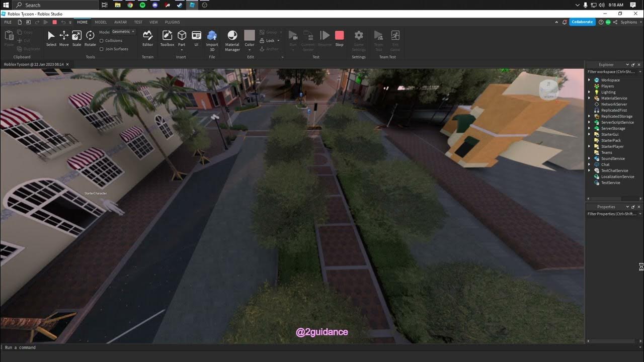
Task: Open the help question mark icon
Action: (601, 22)
